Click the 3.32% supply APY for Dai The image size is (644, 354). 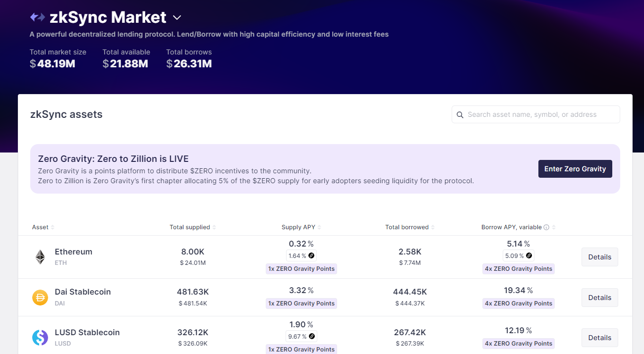(301, 290)
